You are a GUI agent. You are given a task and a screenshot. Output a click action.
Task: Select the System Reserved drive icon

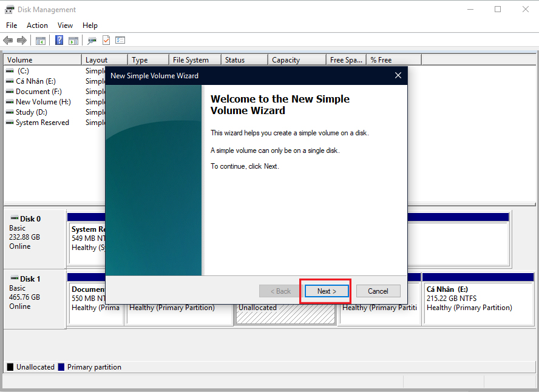click(x=10, y=123)
